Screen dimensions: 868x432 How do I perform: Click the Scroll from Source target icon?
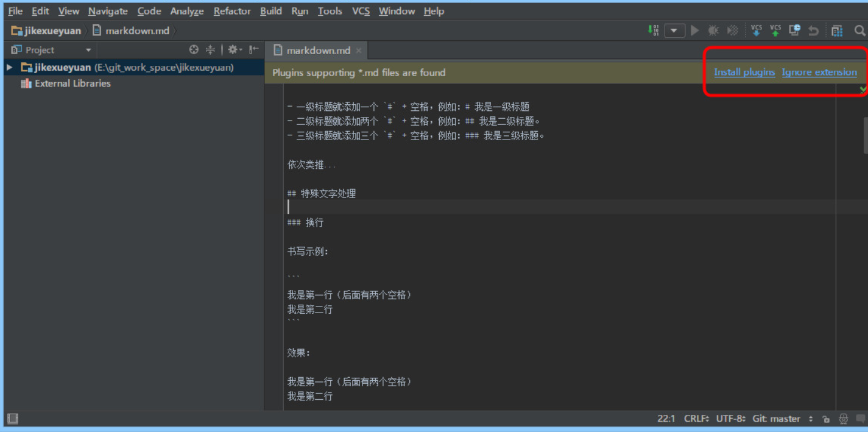194,50
